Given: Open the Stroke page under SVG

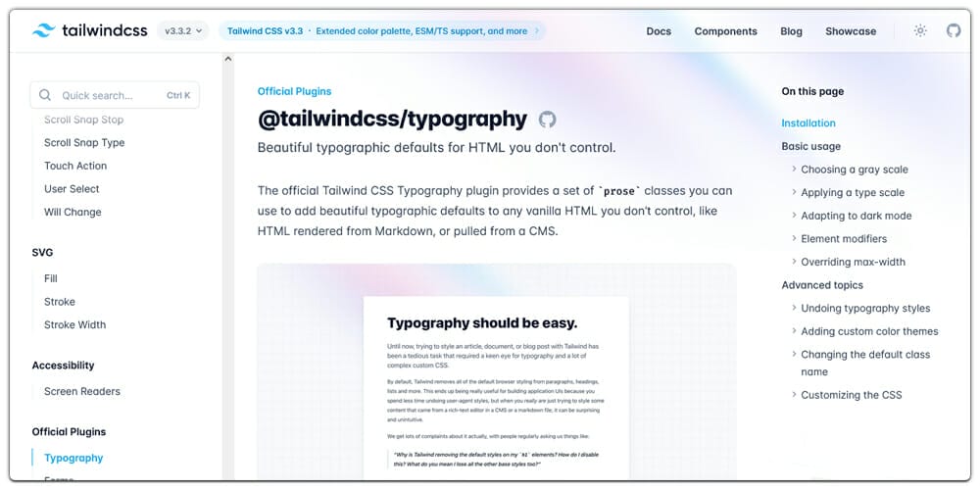Looking at the screenshot, I should click(x=60, y=301).
